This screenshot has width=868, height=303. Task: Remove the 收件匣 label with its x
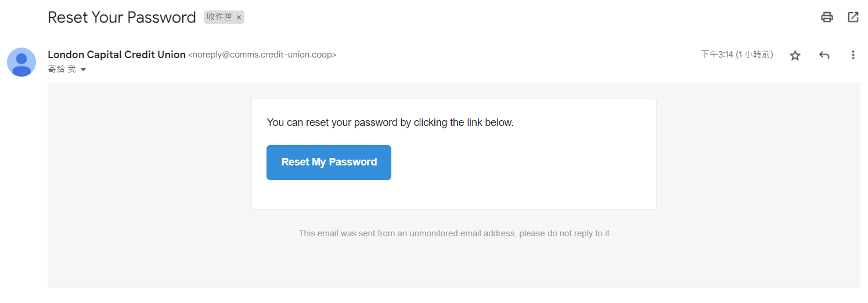coord(239,17)
